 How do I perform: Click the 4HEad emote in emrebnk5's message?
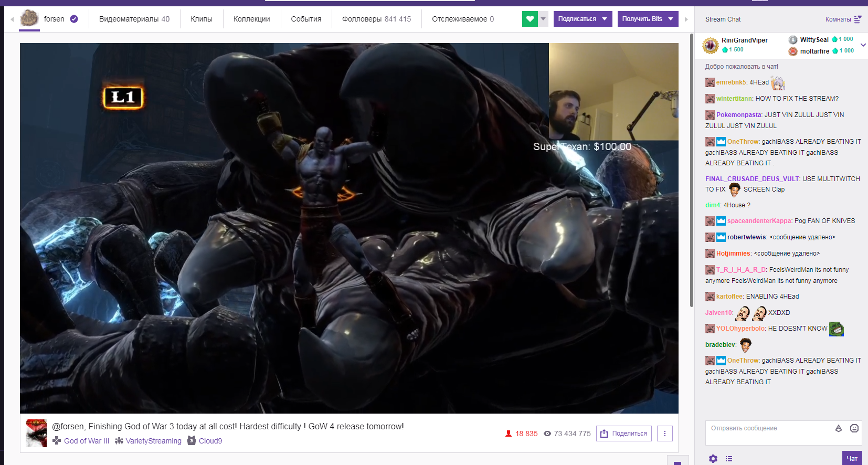pyautogui.click(x=778, y=83)
